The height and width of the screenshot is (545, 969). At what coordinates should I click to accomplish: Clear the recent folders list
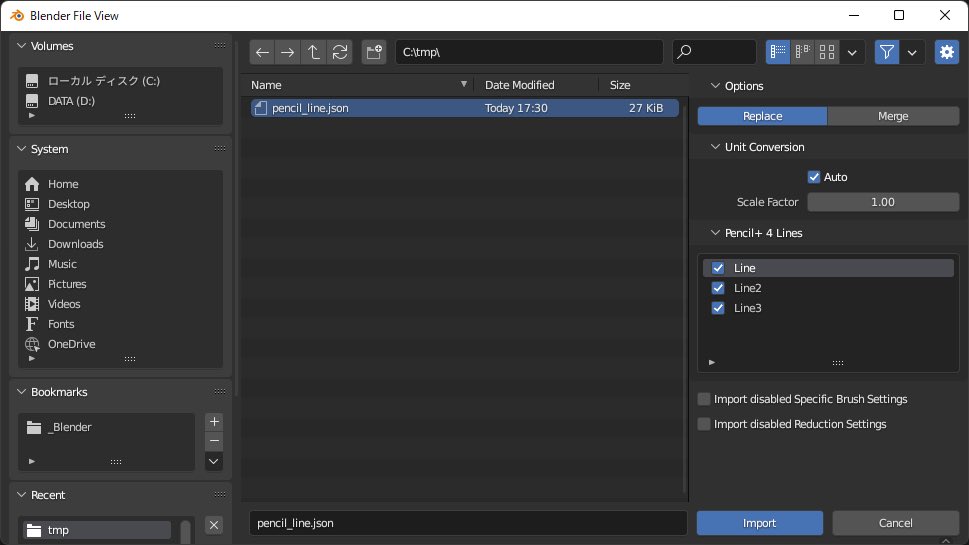pyautogui.click(x=214, y=525)
